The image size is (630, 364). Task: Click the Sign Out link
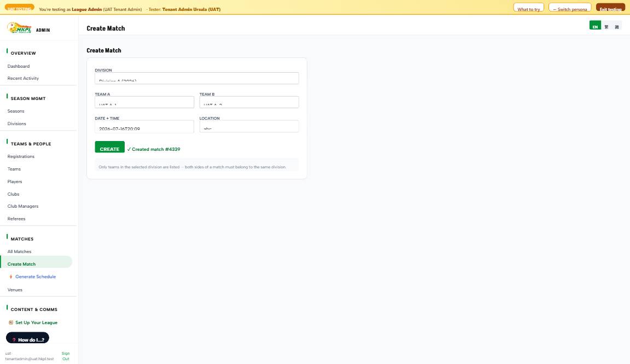click(66, 356)
